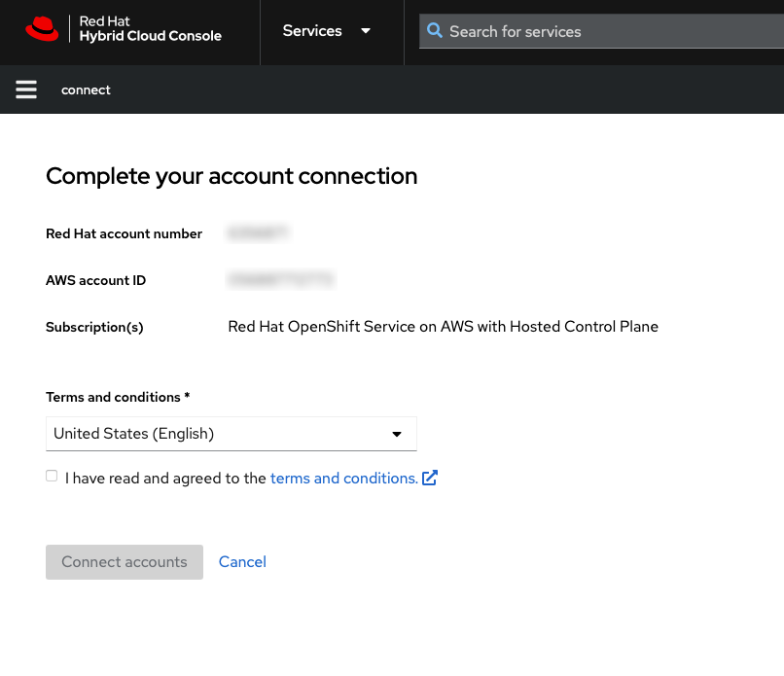Click the 'I have read and agreed' label
The width and height of the screenshot is (784, 676).
point(165,479)
